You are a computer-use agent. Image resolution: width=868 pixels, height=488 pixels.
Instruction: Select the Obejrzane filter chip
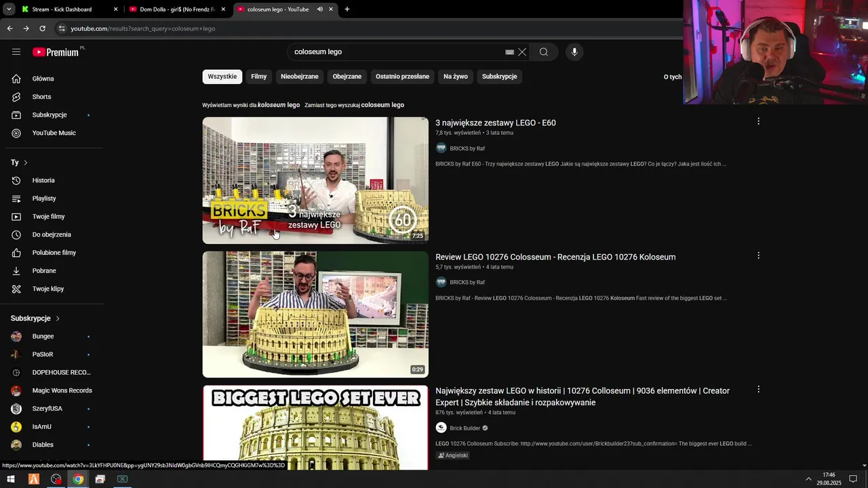coord(347,77)
